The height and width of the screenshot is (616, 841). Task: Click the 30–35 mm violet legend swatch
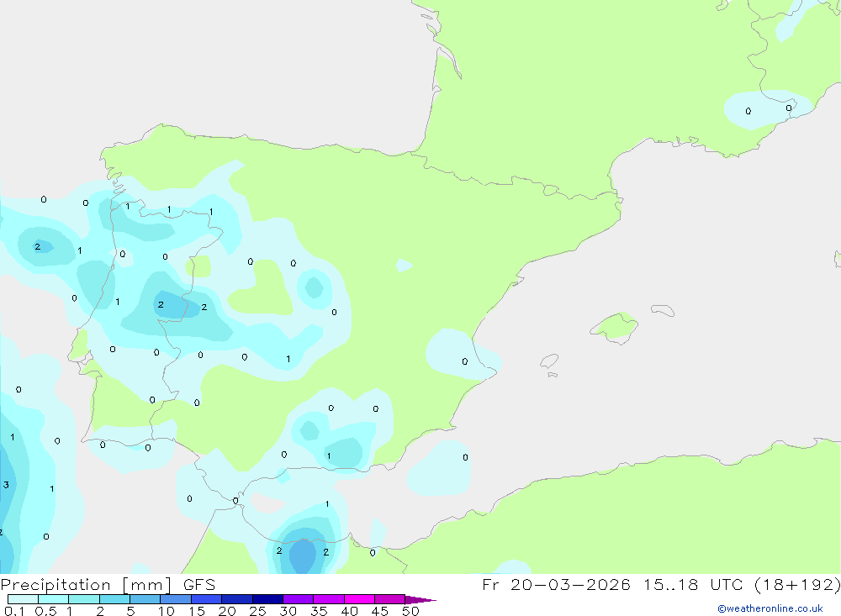pos(298,599)
